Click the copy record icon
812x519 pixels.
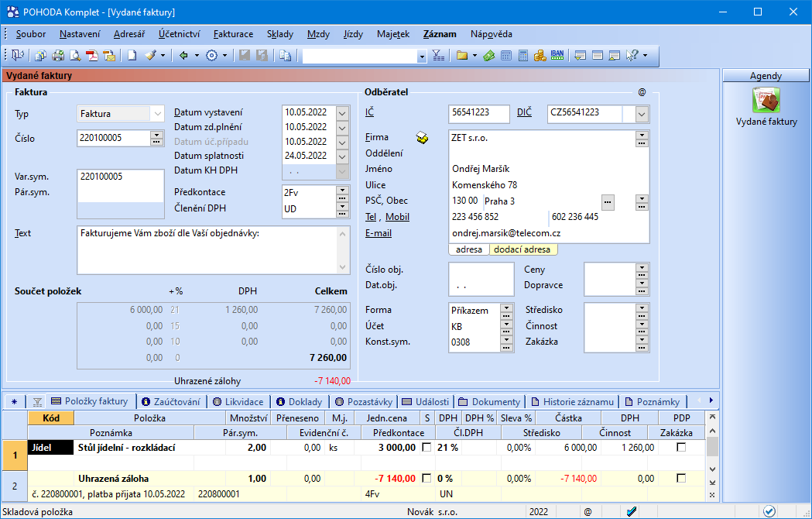(286, 56)
